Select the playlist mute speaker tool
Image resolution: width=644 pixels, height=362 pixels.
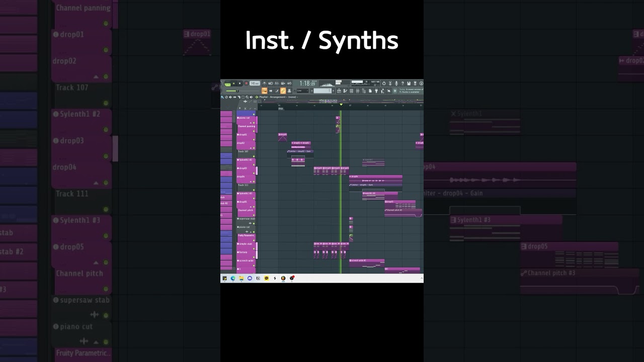pyautogui.click(x=230, y=97)
